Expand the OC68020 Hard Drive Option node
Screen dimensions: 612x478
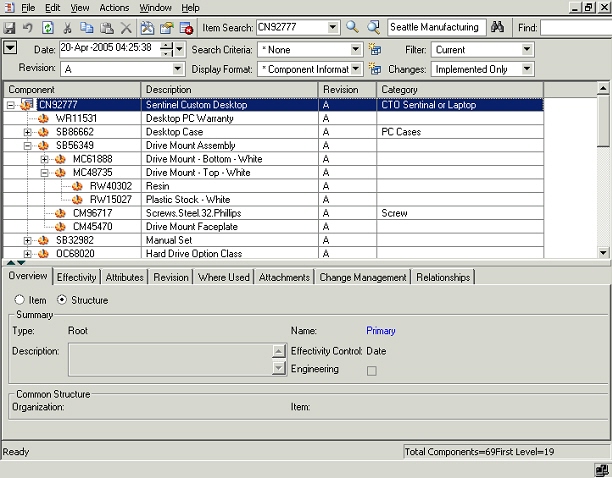coord(27,254)
